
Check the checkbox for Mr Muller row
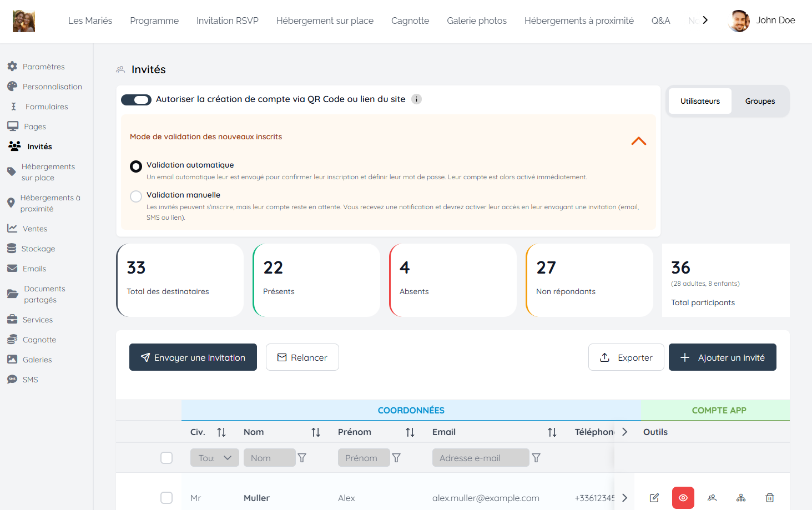click(167, 498)
